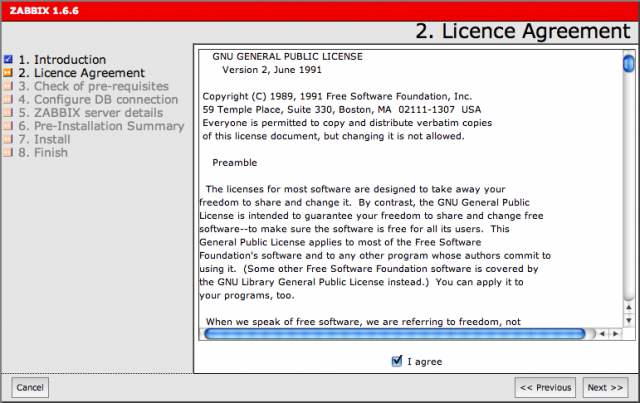Select step 8. Finish
This screenshot has height=403, width=640.
point(43,153)
